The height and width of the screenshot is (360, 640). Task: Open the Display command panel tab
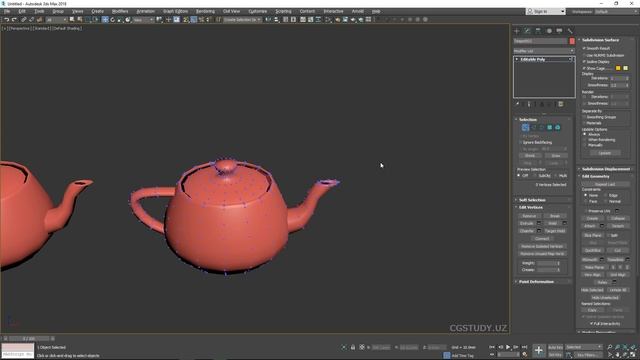[559, 31]
